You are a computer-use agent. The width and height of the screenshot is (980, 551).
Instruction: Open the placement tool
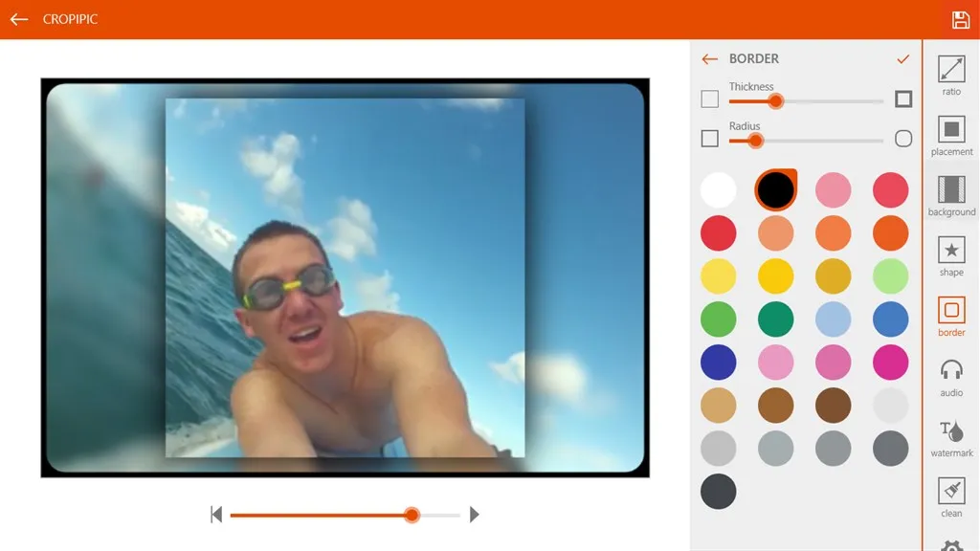(951, 138)
